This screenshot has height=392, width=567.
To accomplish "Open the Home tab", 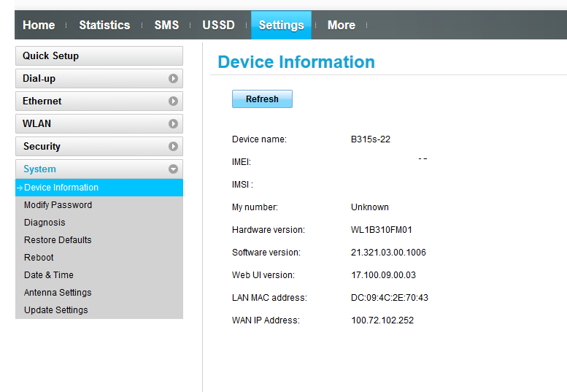I will coord(39,26).
